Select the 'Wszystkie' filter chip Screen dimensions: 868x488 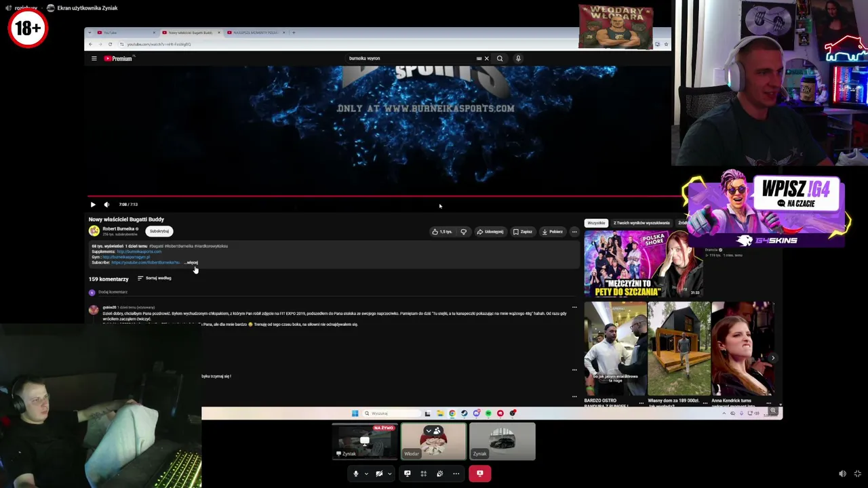(596, 223)
